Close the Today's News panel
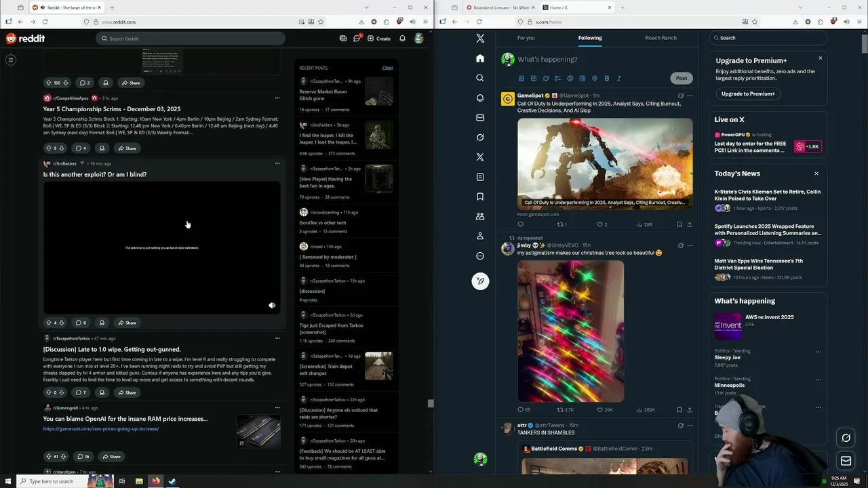The height and width of the screenshot is (488, 868). click(816, 174)
